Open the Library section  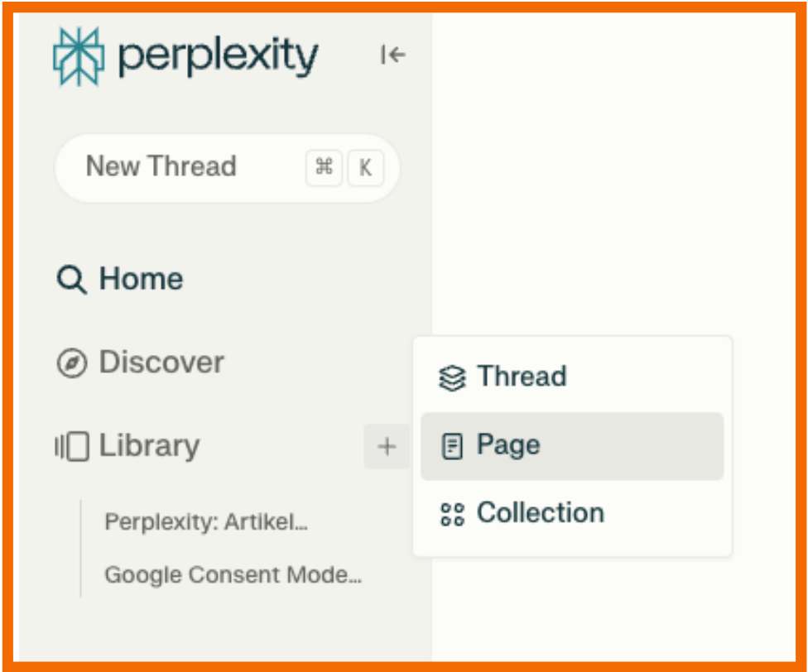(x=149, y=446)
